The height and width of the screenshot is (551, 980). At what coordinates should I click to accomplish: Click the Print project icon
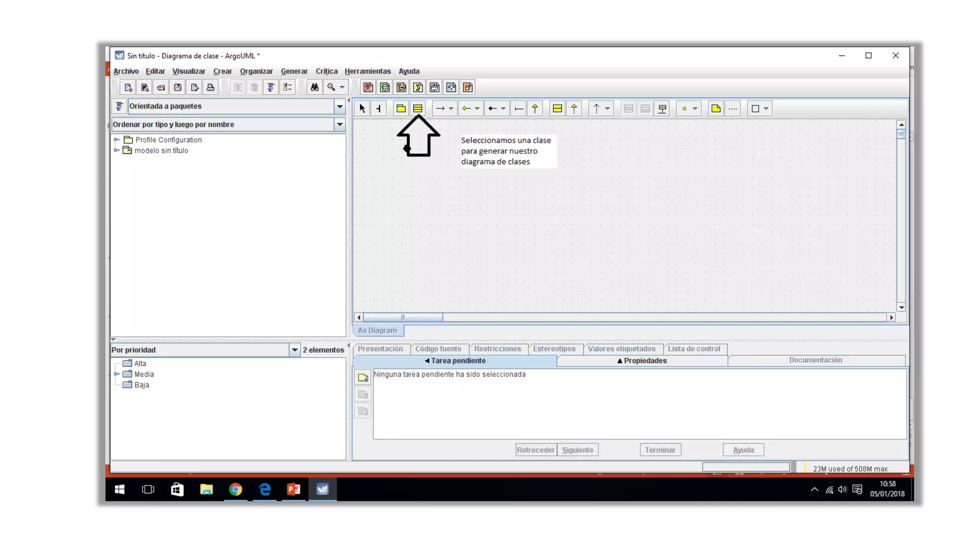point(211,88)
